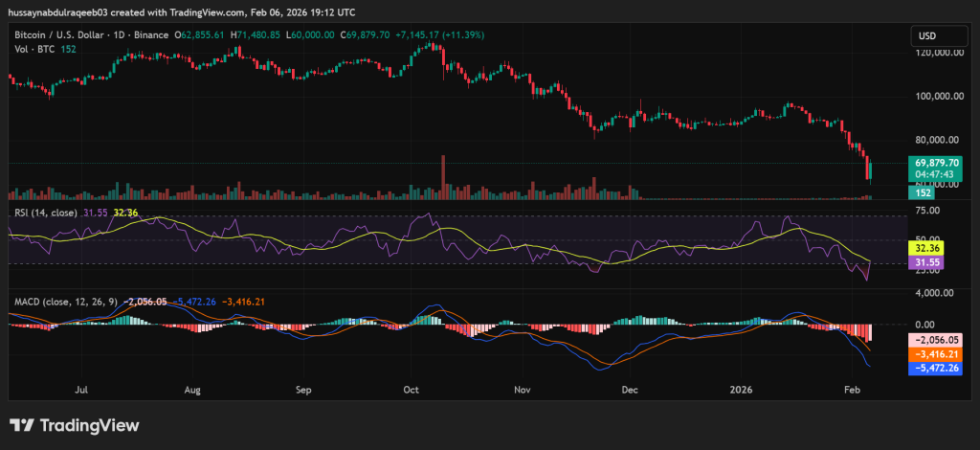Click the pink histogram value tag -2,056.05
This screenshot has height=450, width=980.
(x=934, y=340)
